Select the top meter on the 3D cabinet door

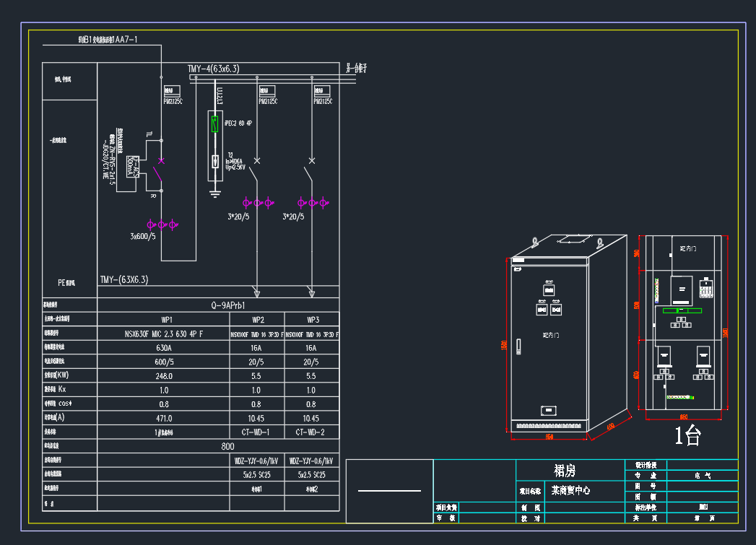pos(549,290)
